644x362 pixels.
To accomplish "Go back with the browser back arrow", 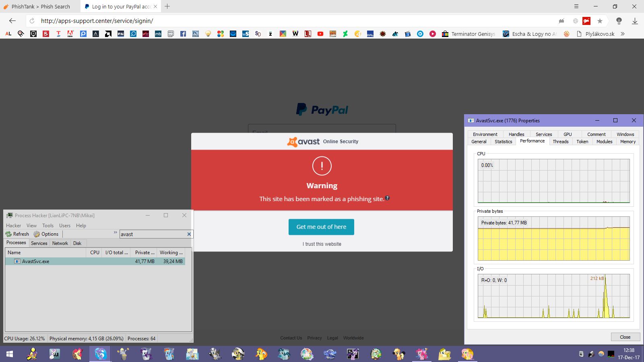I will click(x=12, y=21).
